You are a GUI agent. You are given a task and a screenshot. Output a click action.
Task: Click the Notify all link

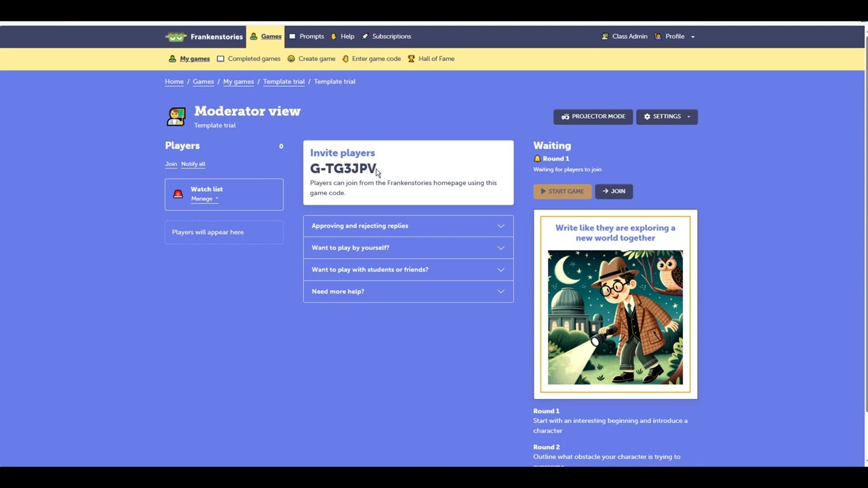coord(193,164)
